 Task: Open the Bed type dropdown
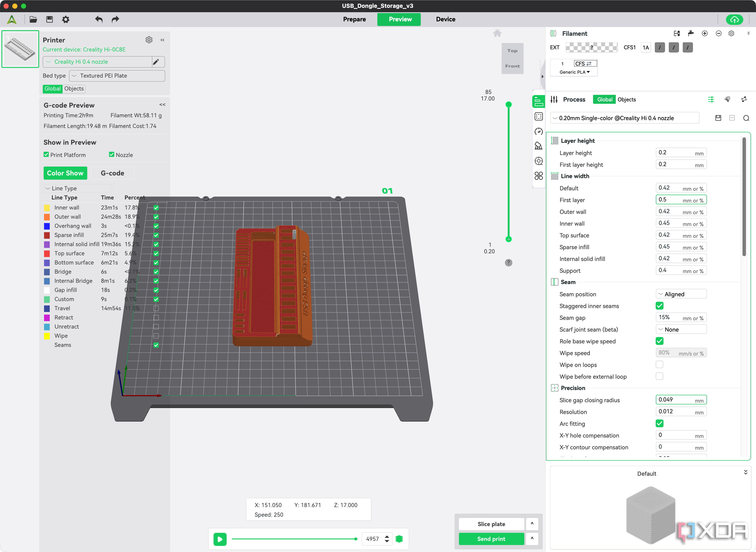[x=117, y=76]
